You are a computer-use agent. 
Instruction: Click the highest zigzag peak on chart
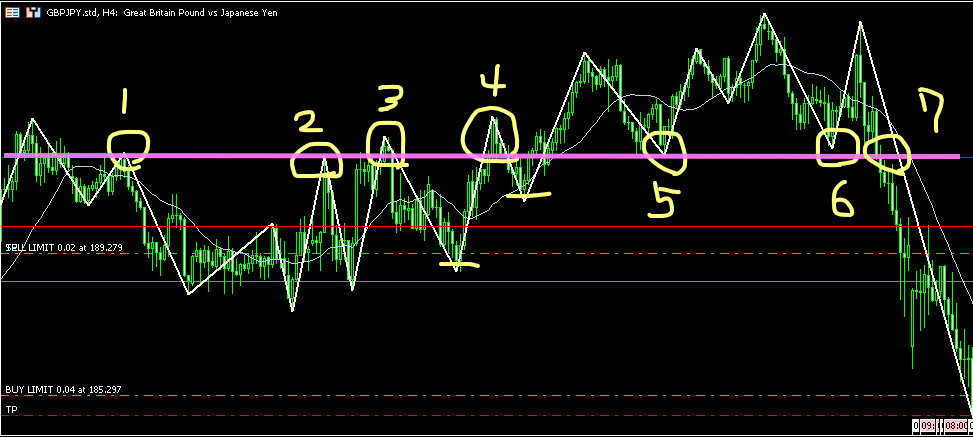tap(764, 14)
